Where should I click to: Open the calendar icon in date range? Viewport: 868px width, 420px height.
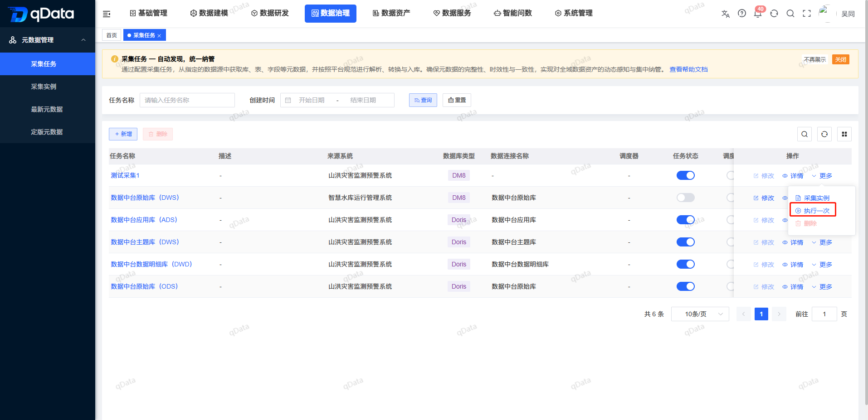[288, 100]
